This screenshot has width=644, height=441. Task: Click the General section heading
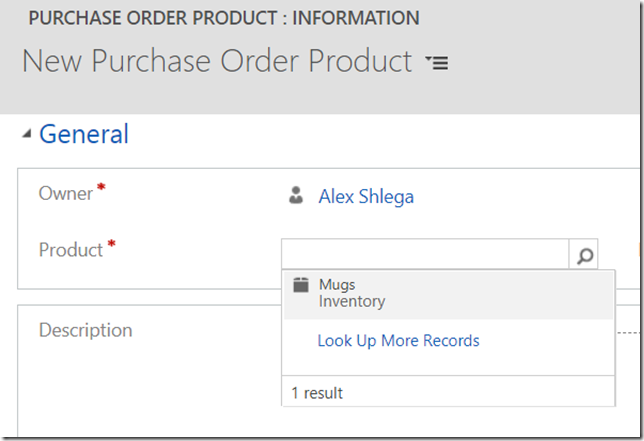coord(84,134)
